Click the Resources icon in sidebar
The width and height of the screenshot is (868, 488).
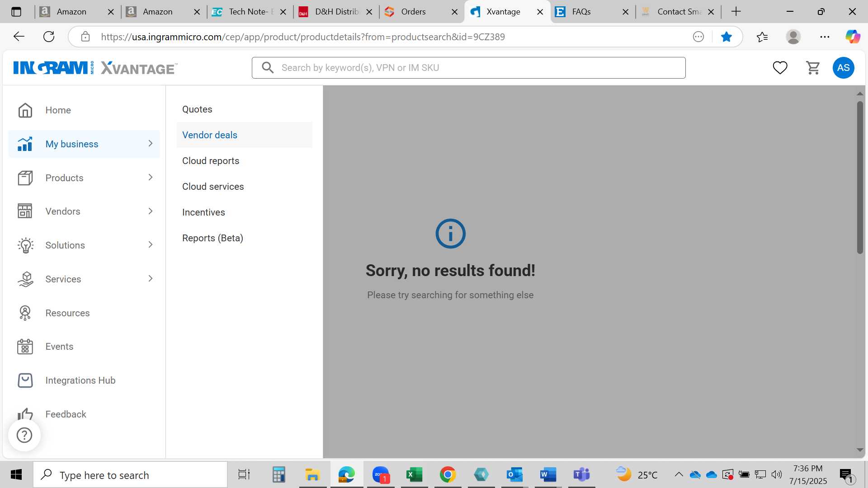[25, 313]
